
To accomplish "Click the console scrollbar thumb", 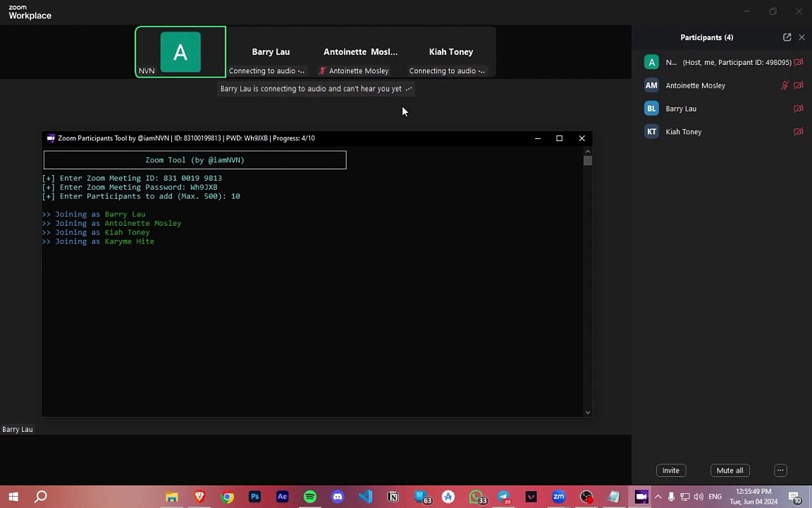I will [587, 161].
